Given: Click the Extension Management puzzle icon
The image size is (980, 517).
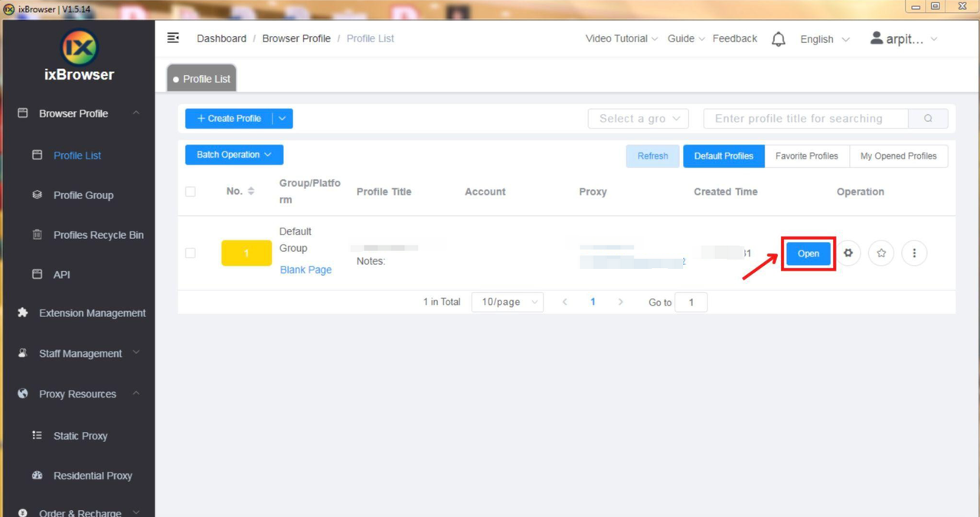Looking at the screenshot, I should point(23,312).
